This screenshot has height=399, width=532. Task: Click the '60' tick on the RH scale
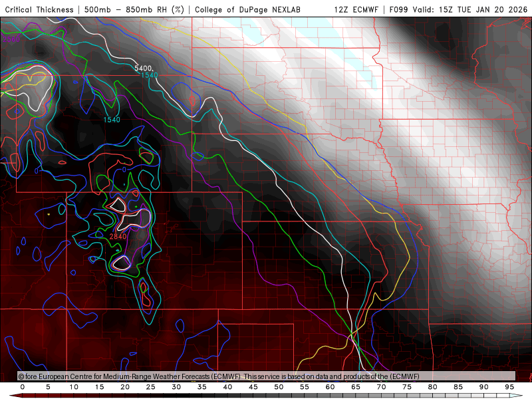click(330, 387)
